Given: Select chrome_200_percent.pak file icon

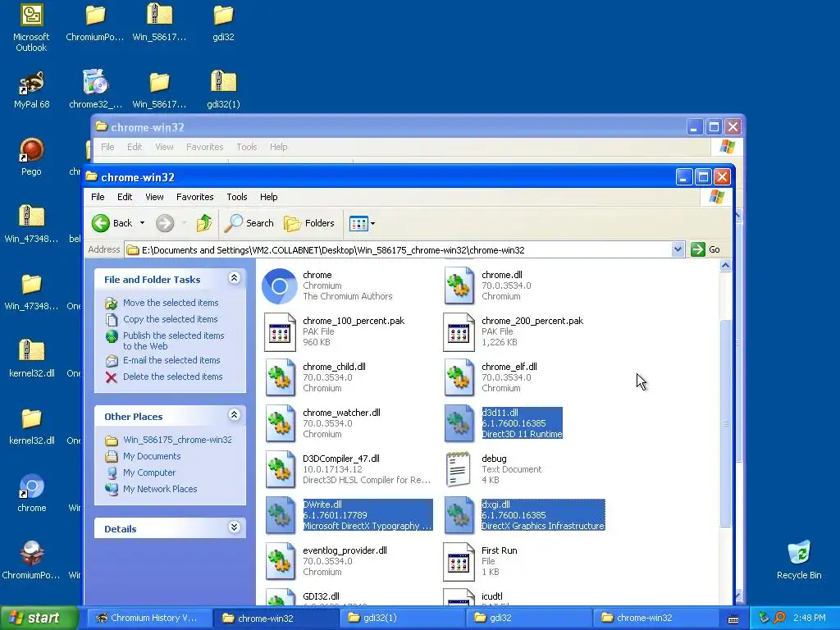Looking at the screenshot, I should (459, 332).
